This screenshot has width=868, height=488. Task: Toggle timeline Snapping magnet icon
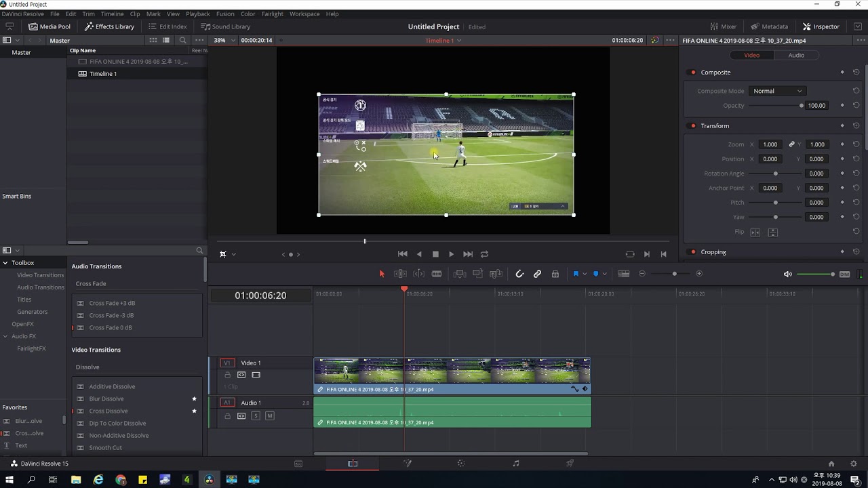click(x=519, y=274)
